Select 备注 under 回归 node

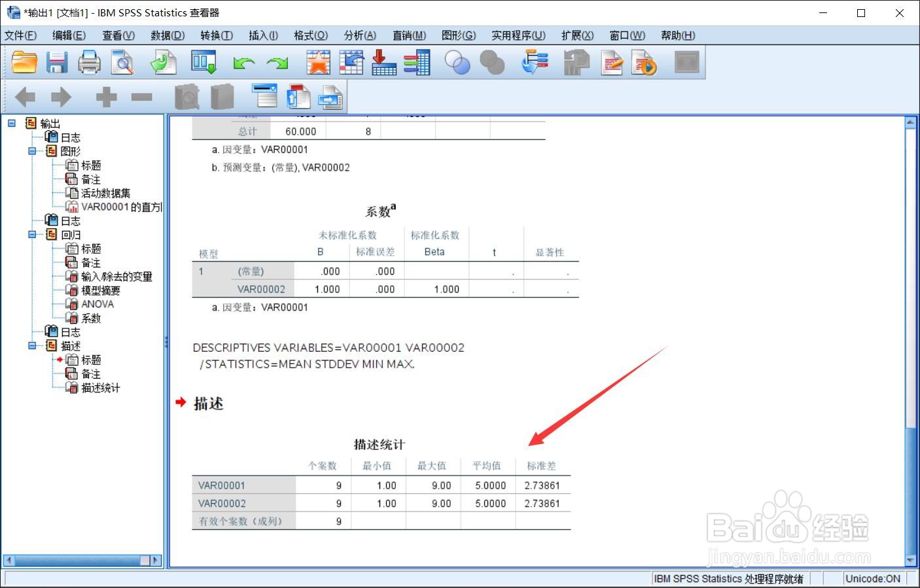[x=91, y=262]
